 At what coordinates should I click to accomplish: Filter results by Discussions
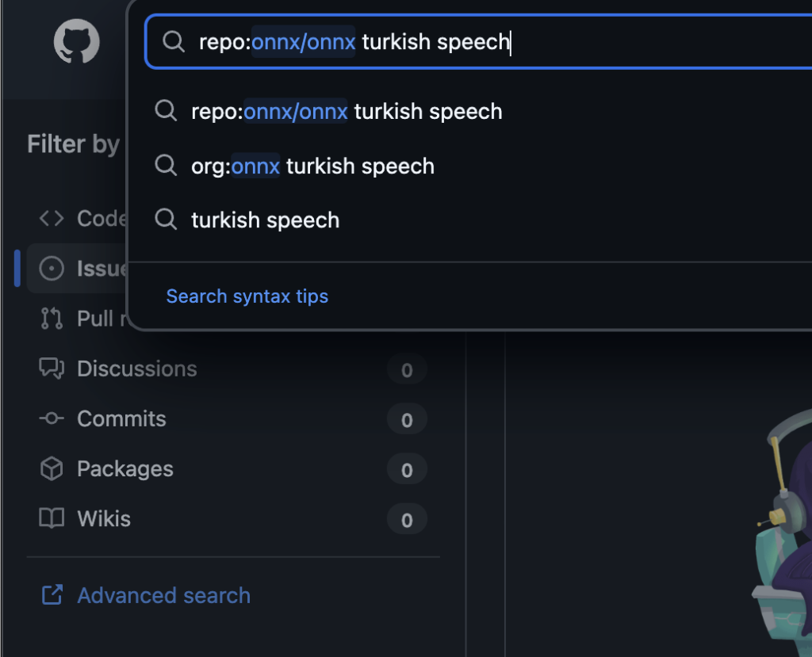coord(136,369)
